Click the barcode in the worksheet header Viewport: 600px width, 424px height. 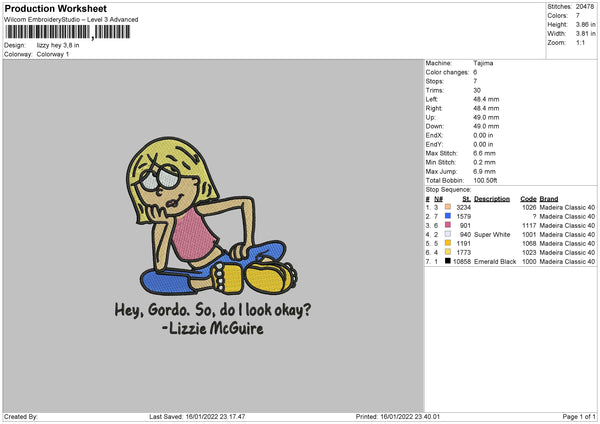(67, 32)
